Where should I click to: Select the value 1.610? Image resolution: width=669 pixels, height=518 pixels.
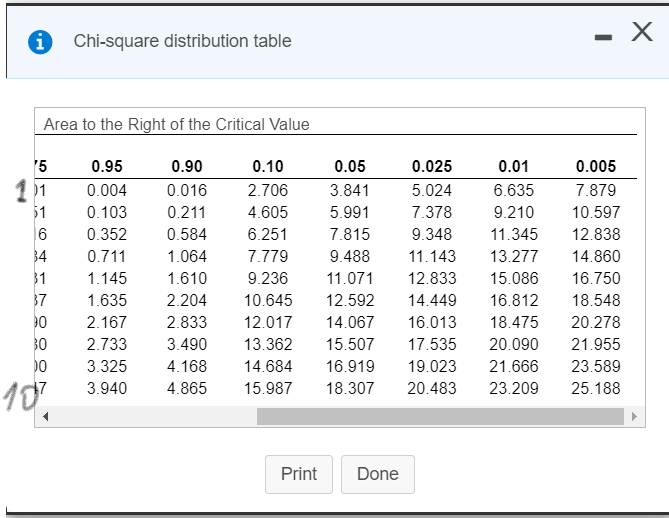tap(187, 279)
